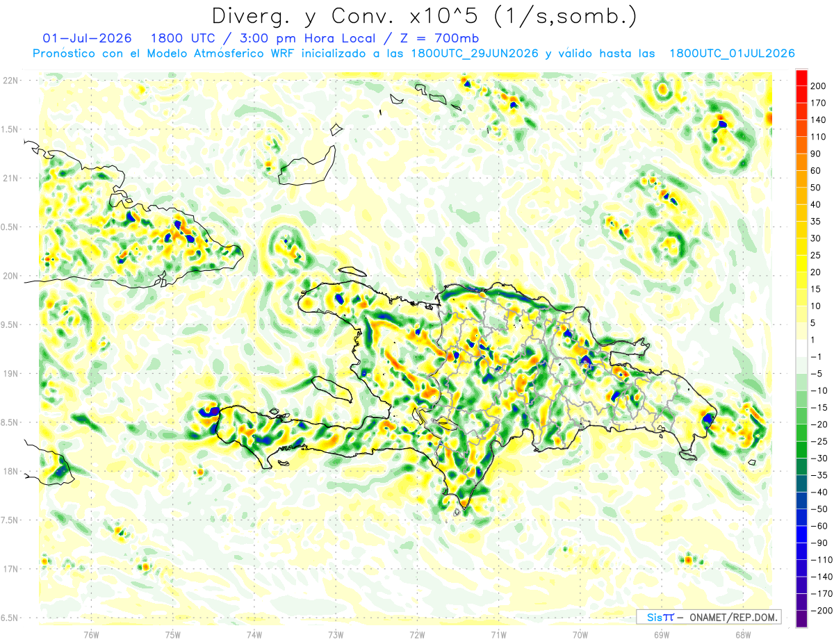Pick the red swatch above 200 on color bar
The height and width of the screenshot is (644, 834).
(801, 78)
